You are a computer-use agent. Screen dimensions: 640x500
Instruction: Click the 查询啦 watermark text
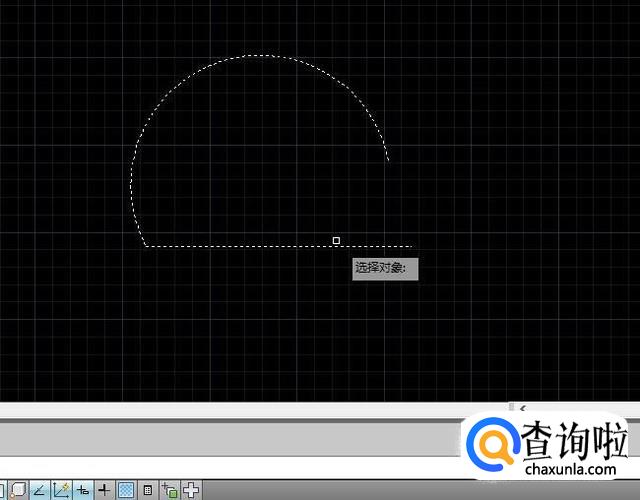pyautogui.click(x=574, y=439)
